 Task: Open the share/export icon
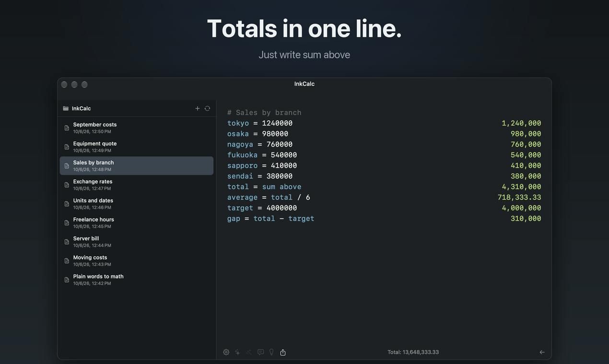[283, 352]
